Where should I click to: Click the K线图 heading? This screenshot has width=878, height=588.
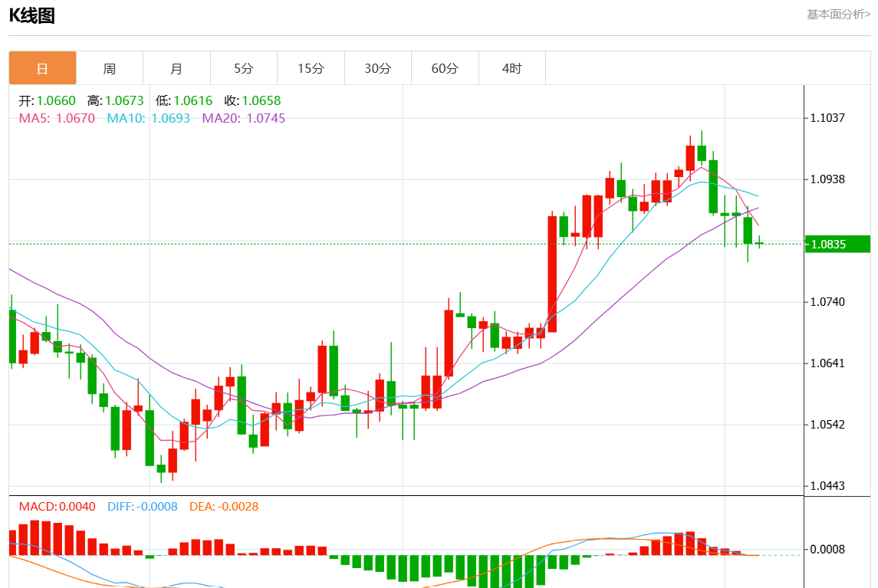point(32,15)
